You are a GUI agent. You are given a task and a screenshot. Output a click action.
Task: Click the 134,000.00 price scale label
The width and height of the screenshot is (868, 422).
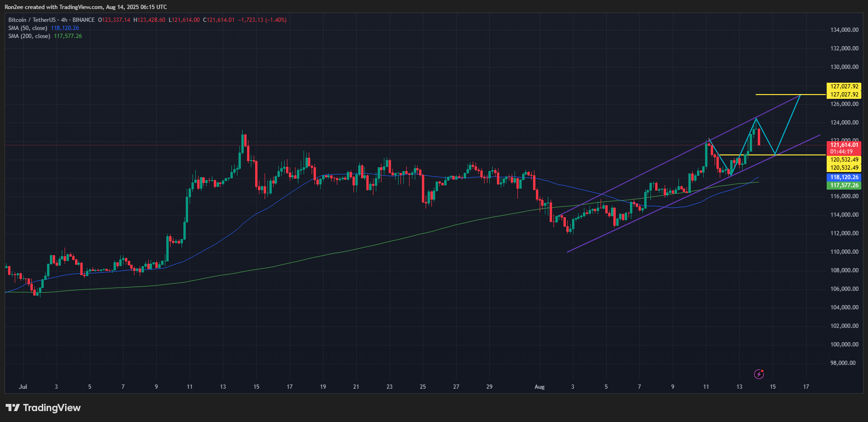coord(844,30)
